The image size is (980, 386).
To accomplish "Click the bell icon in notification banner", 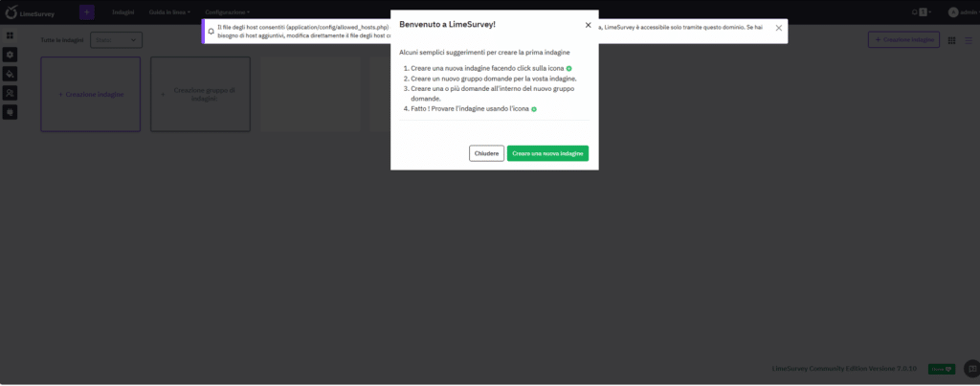I will [212, 32].
